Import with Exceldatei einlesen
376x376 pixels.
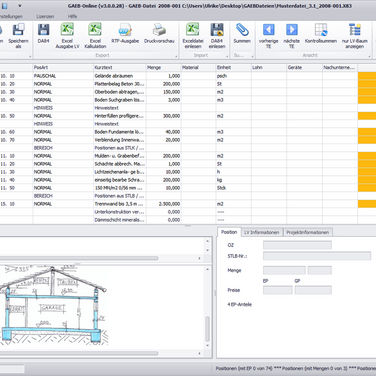pos(193,36)
